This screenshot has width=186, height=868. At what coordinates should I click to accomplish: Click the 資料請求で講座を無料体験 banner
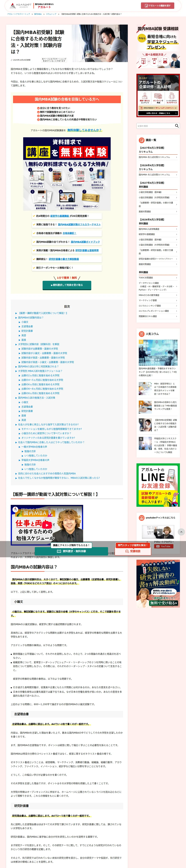pyautogui.click(x=67, y=174)
